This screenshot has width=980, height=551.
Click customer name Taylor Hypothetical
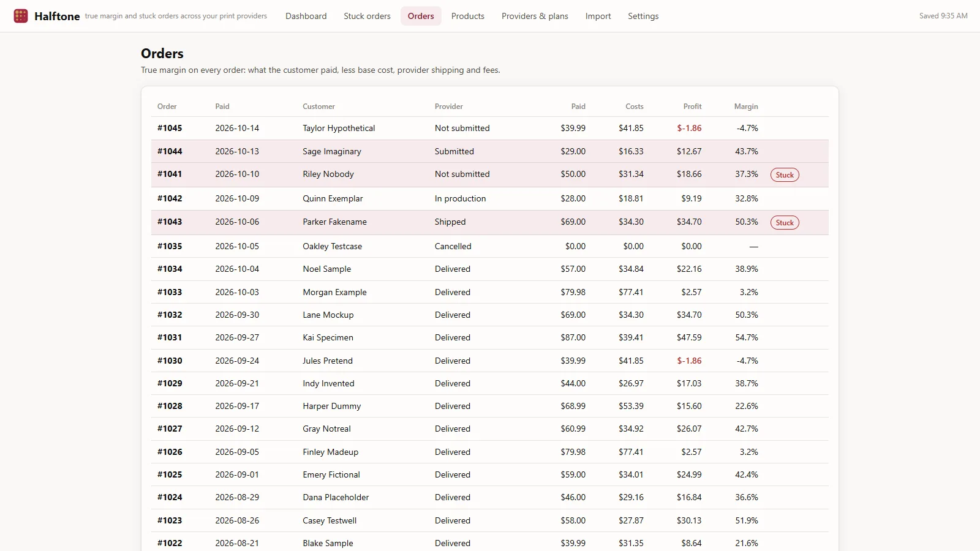(339, 128)
